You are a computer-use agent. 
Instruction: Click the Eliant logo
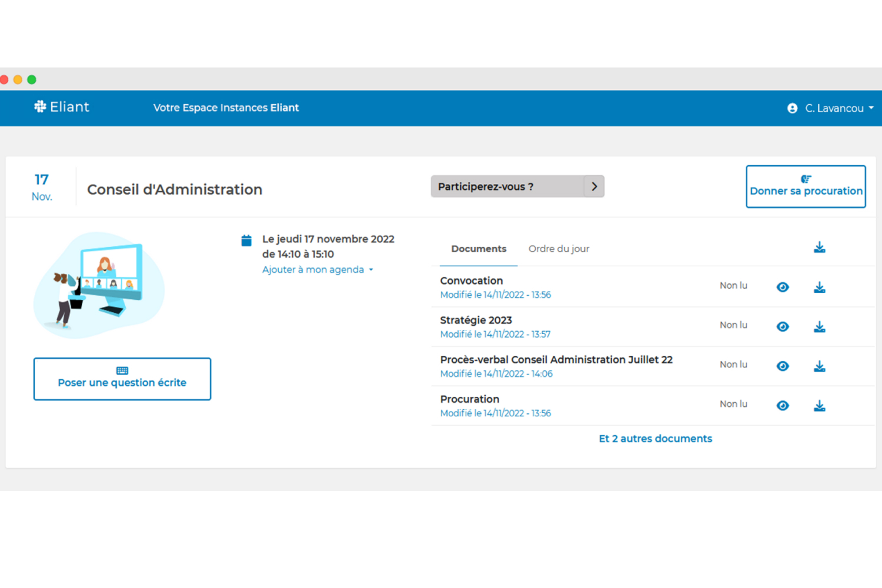[x=62, y=107]
